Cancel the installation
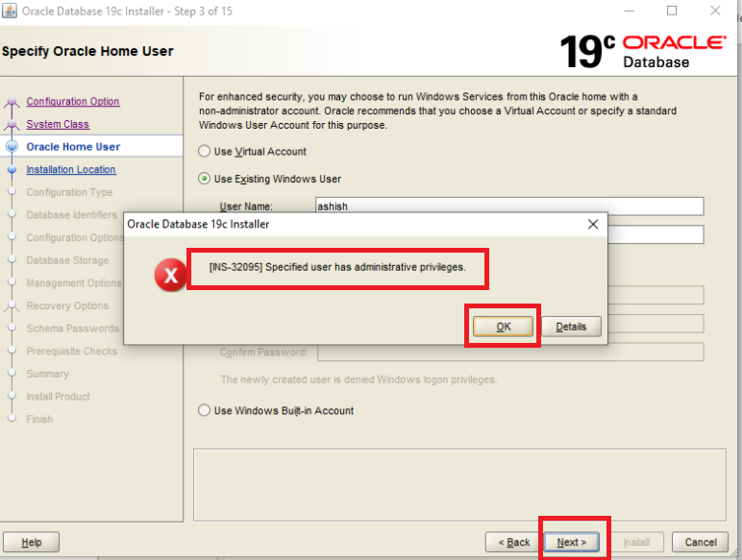The width and height of the screenshot is (742, 560). click(701, 542)
